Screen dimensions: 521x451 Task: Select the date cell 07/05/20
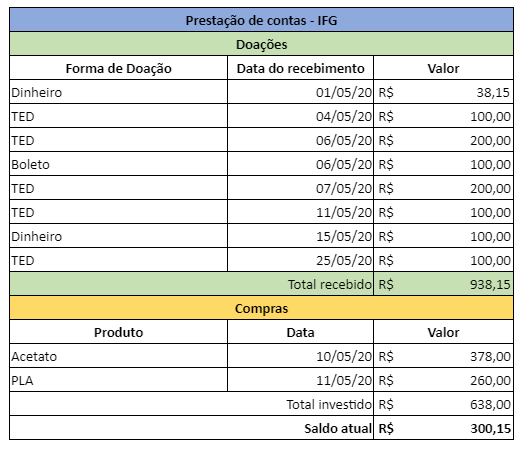(x=300, y=188)
